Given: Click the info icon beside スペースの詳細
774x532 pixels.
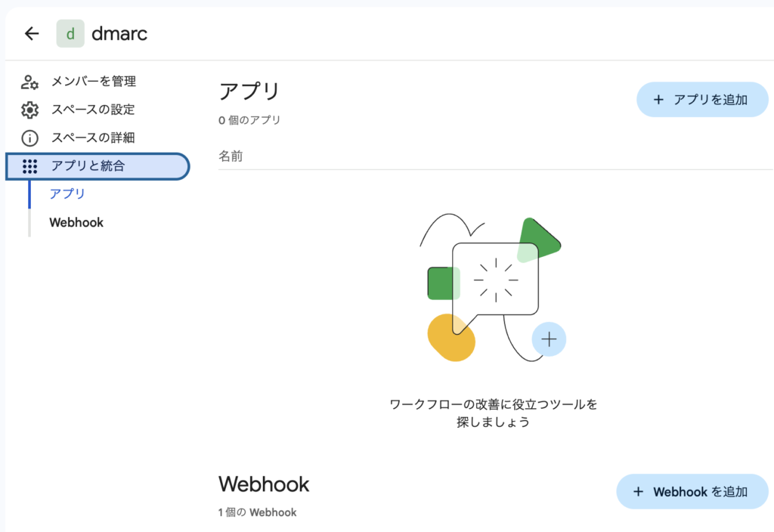Looking at the screenshot, I should [x=29, y=138].
